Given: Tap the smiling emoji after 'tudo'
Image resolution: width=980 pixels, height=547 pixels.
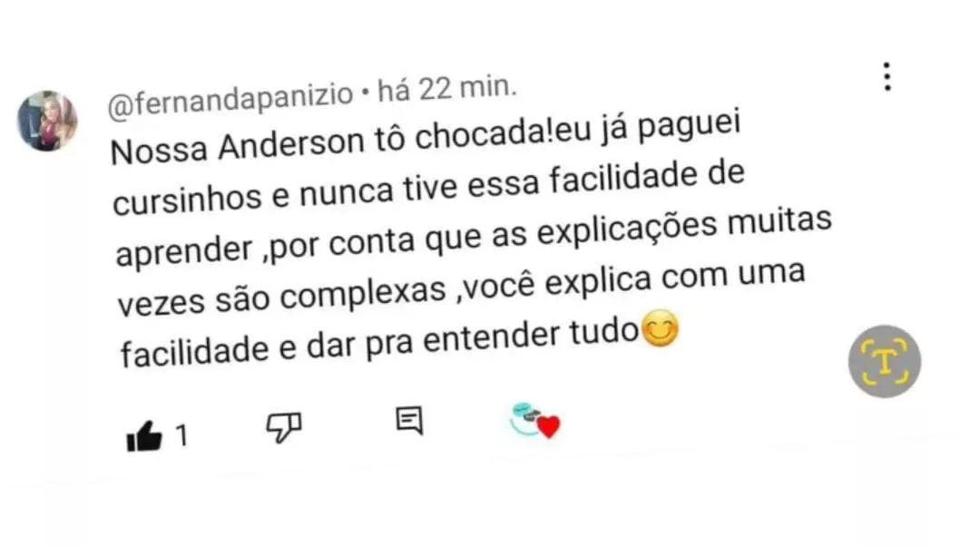Looking at the screenshot, I should pos(660,328).
